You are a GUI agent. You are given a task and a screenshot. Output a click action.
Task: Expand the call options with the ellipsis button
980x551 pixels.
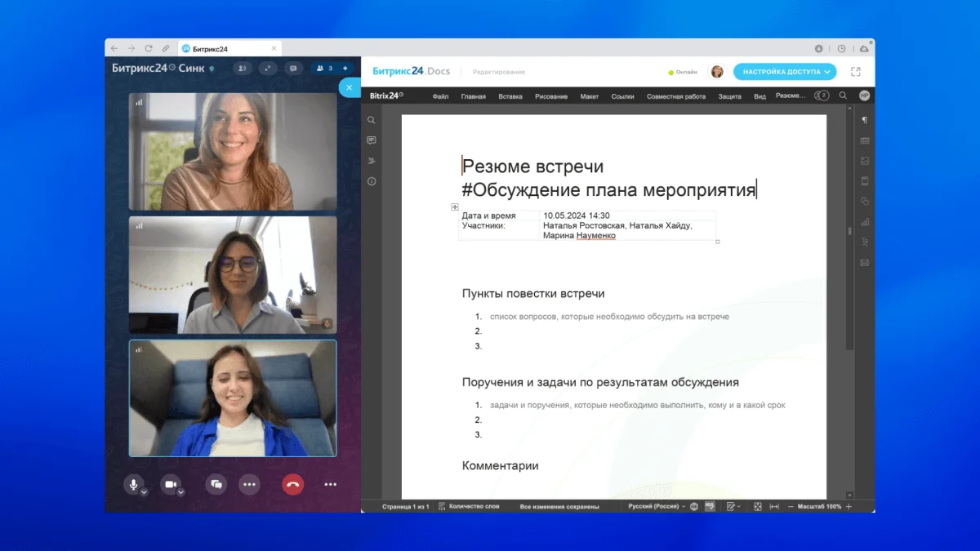[249, 484]
